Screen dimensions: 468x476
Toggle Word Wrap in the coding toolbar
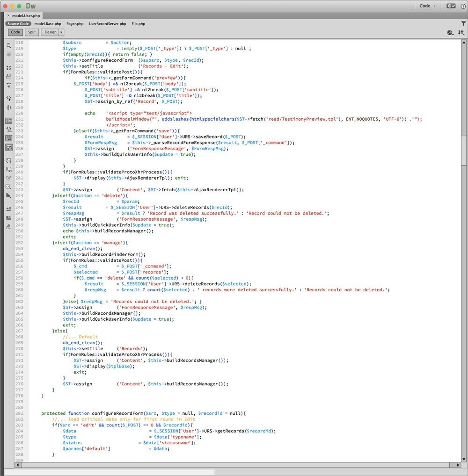tap(8, 138)
